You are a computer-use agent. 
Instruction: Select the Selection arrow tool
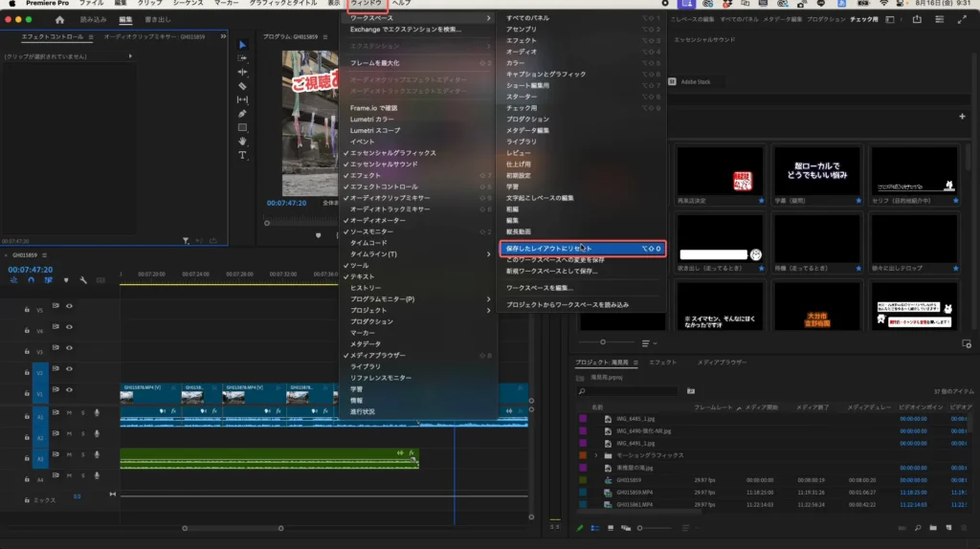click(x=242, y=44)
